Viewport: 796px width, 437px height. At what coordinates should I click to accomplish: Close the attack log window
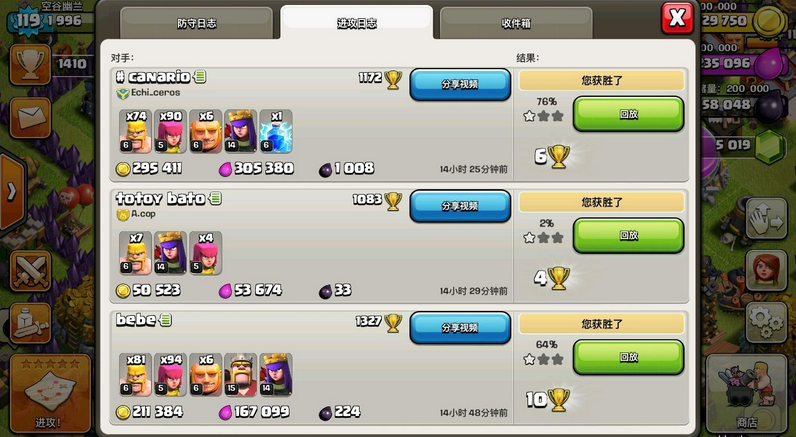coord(677,19)
